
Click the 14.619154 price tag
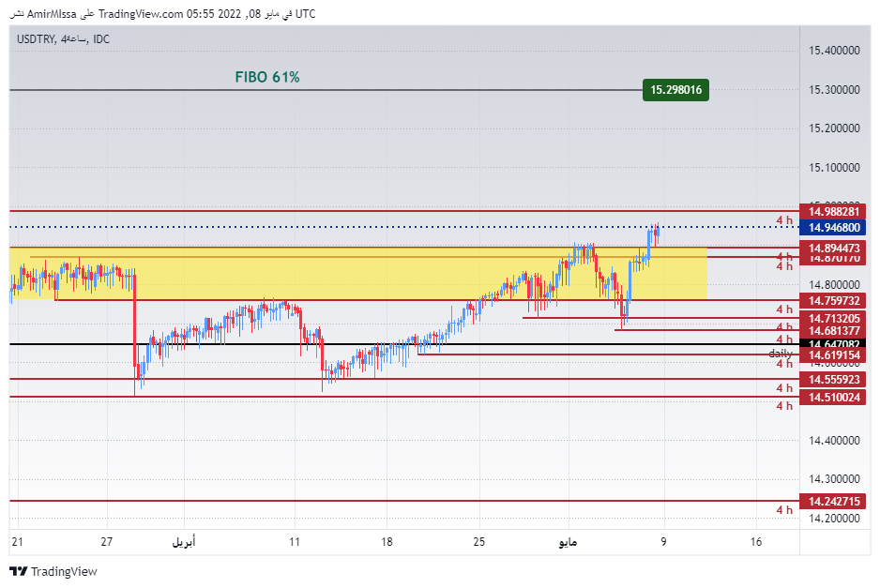coord(833,354)
